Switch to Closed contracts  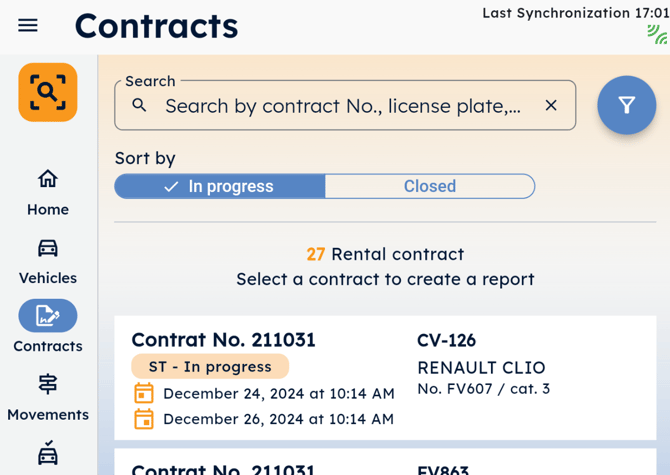(x=430, y=186)
